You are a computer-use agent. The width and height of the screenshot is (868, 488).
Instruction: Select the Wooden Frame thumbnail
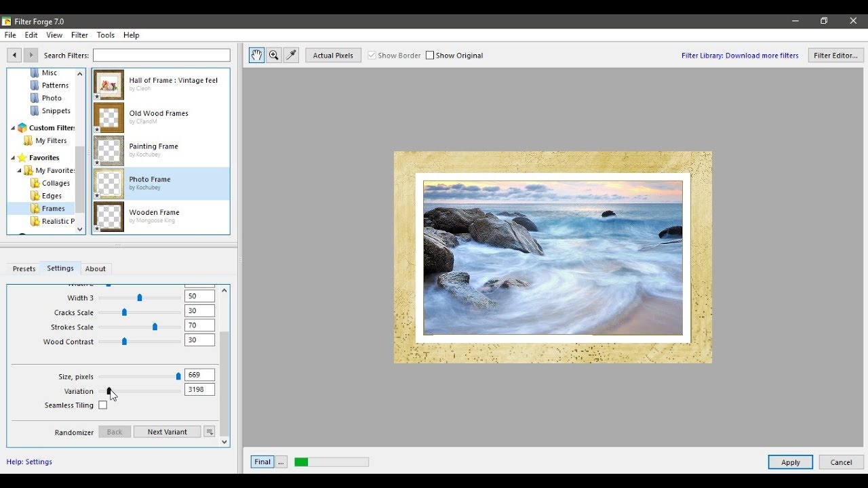tap(108, 216)
